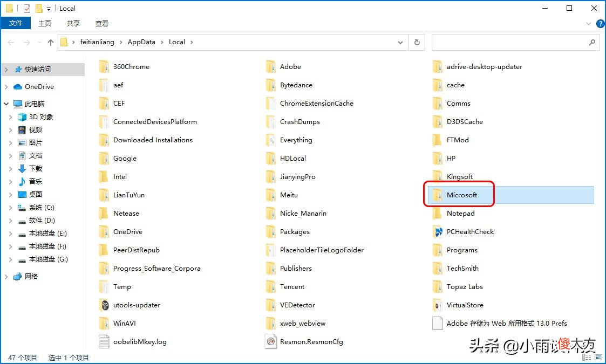Select the Tencent folder name
The width and height of the screenshot is (606, 364).
(292, 287)
